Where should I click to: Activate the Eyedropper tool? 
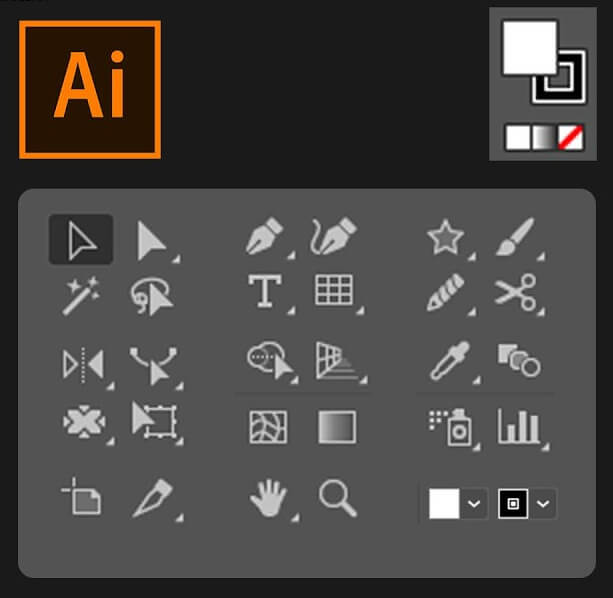coord(444,362)
